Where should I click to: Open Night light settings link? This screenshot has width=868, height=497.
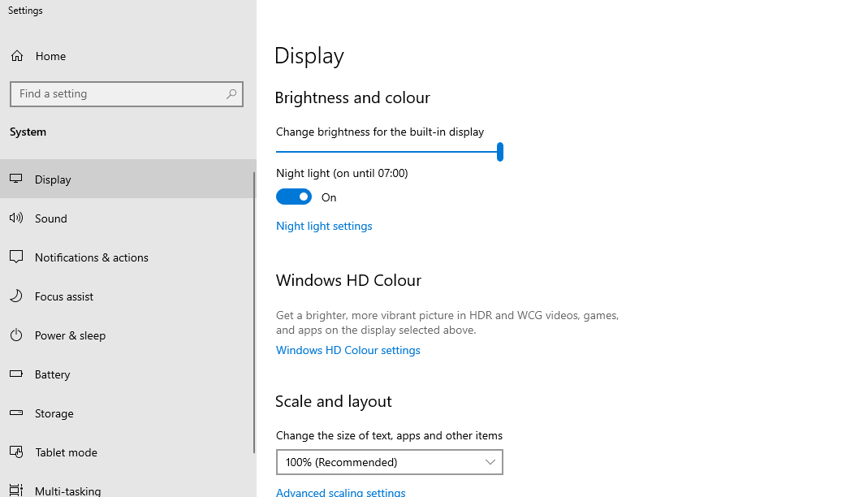324,226
